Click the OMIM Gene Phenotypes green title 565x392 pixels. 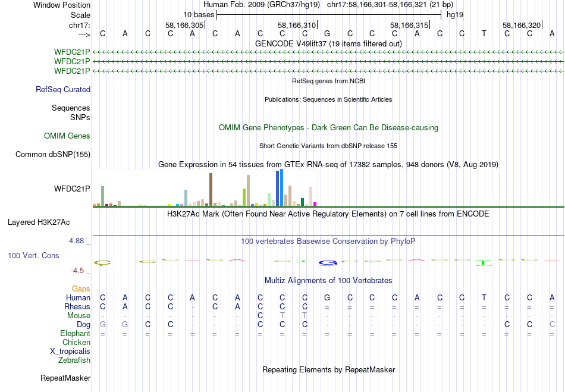pos(328,127)
